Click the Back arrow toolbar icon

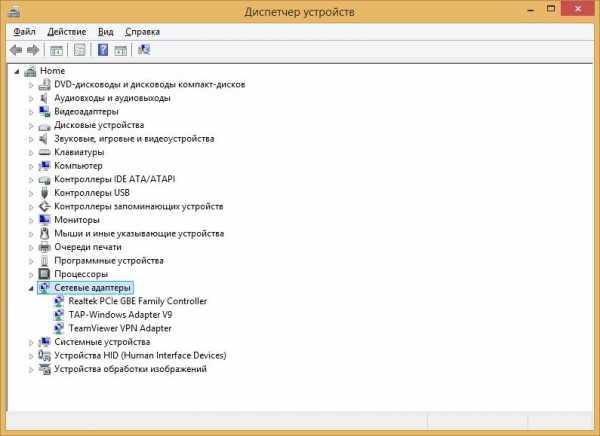pyautogui.click(x=16, y=50)
